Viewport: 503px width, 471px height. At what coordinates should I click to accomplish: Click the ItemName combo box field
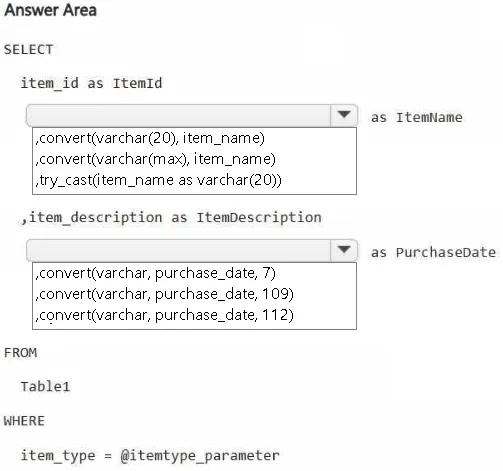(192, 116)
